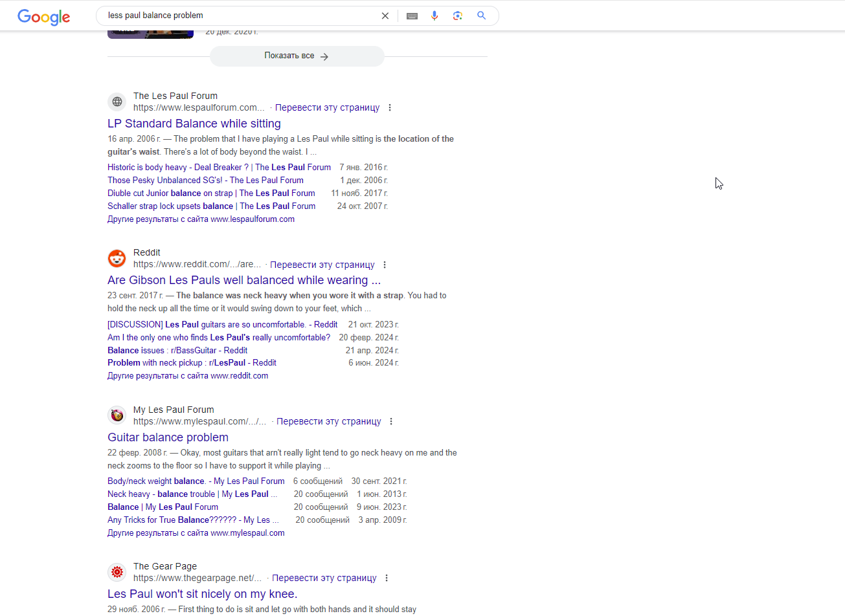The height and width of the screenshot is (616, 845).
Task: Translate the mylespaul.com page
Action: [x=328, y=421]
